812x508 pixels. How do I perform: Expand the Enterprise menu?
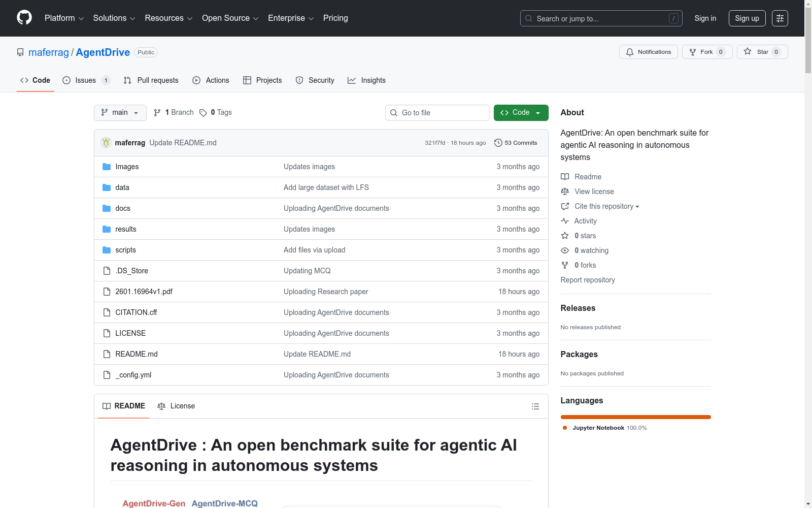click(291, 18)
